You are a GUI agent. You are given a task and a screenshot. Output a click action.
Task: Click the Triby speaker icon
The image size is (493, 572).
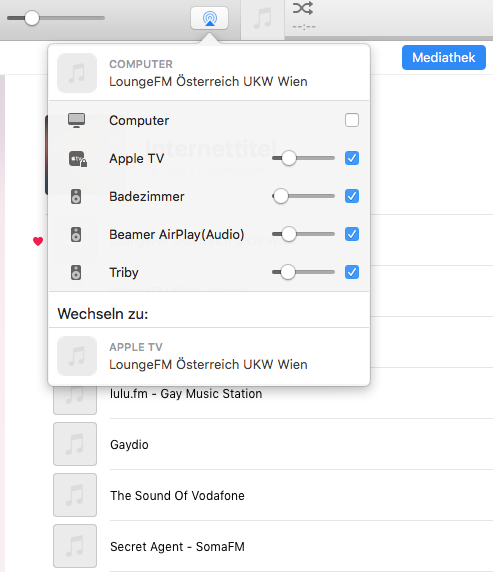(x=76, y=273)
